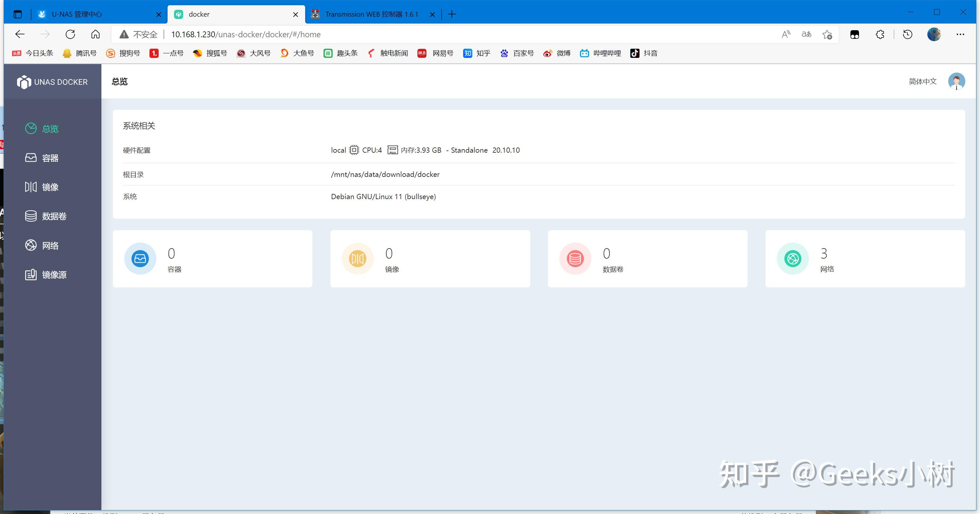Click the red 数据卷 count card icon

(575, 259)
